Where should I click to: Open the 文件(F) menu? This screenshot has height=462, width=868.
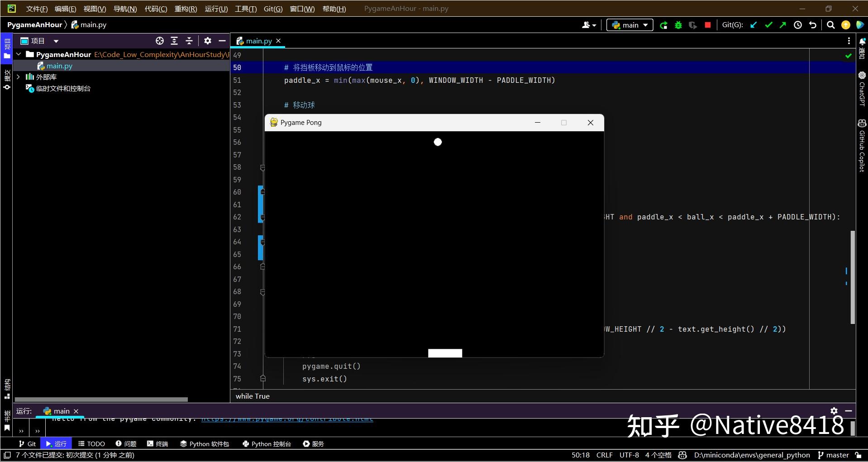[x=36, y=8]
